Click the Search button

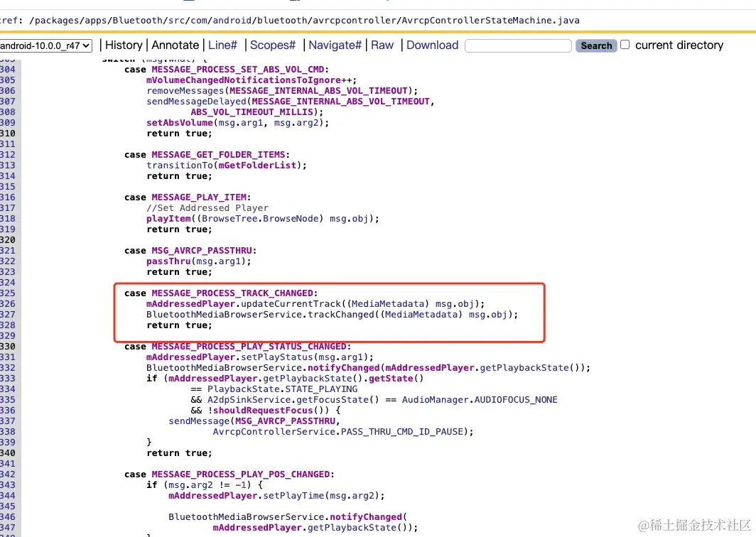596,45
